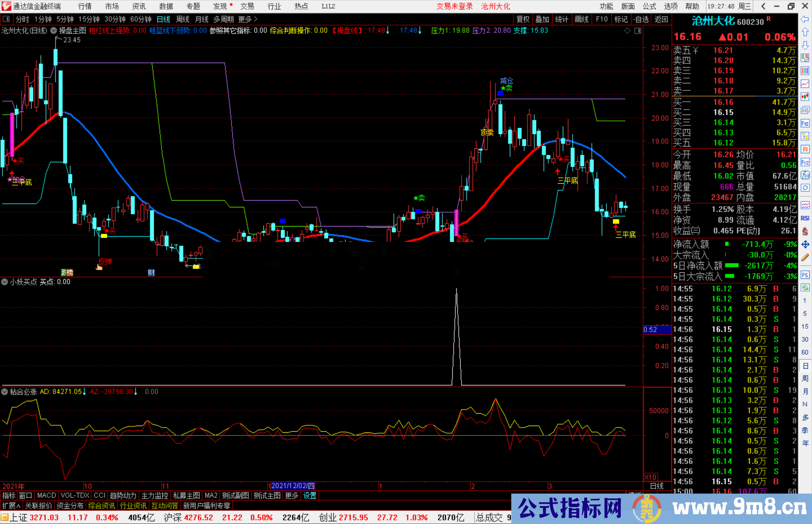
Task: Toggle the 粘合必涨 indicator circle button
Action: (x=5, y=392)
